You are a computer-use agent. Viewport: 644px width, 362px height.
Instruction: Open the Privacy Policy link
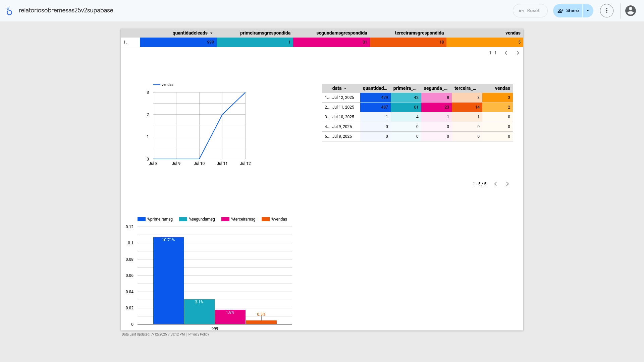pyautogui.click(x=199, y=335)
